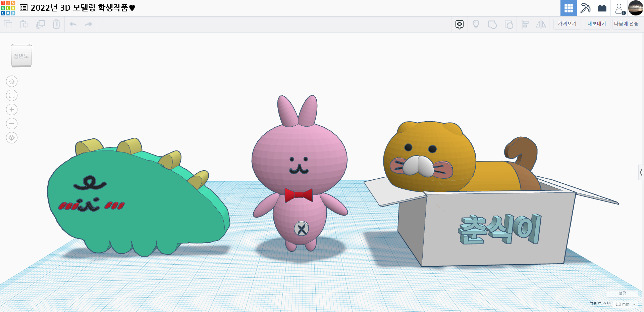Screen dimensions: 644x312
Task: Return to home view
Action: pos(12,81)
